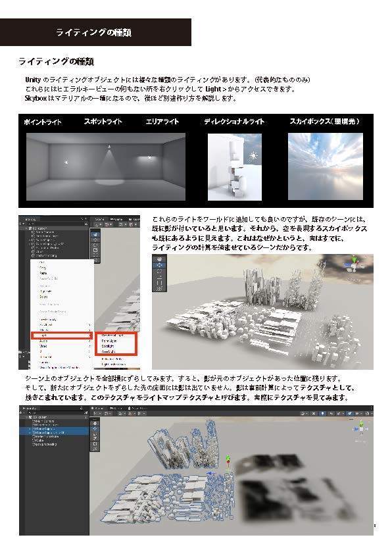Select the Move tool in context-menu screenshot overlay
The image size is (392, 554).
pos(95,240)
